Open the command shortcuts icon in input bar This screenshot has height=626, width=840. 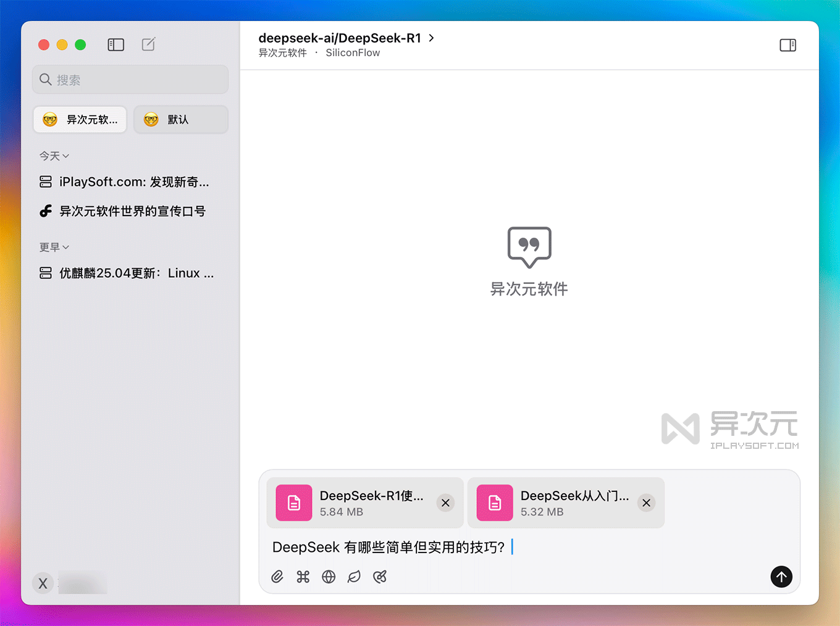(303, 577)
